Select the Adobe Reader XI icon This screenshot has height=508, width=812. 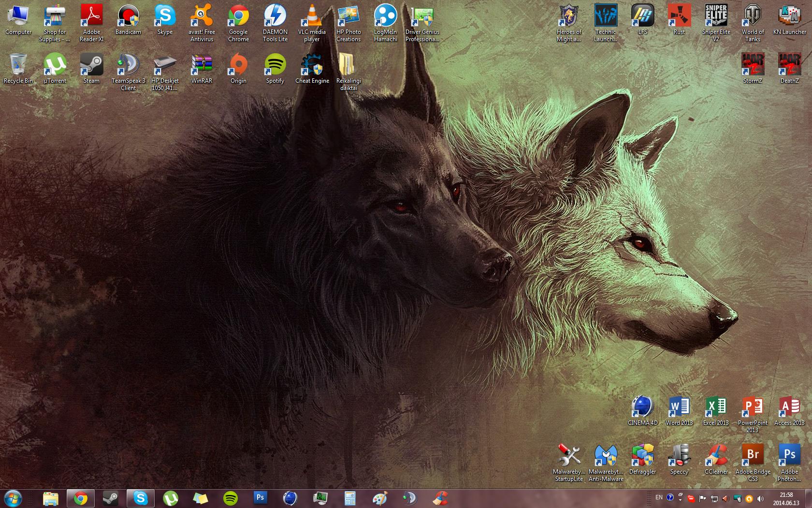pos(92,24)
